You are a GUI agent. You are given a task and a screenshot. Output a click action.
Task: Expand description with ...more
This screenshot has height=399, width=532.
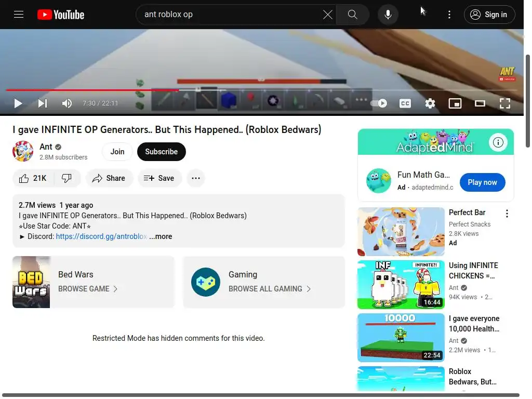161,236
